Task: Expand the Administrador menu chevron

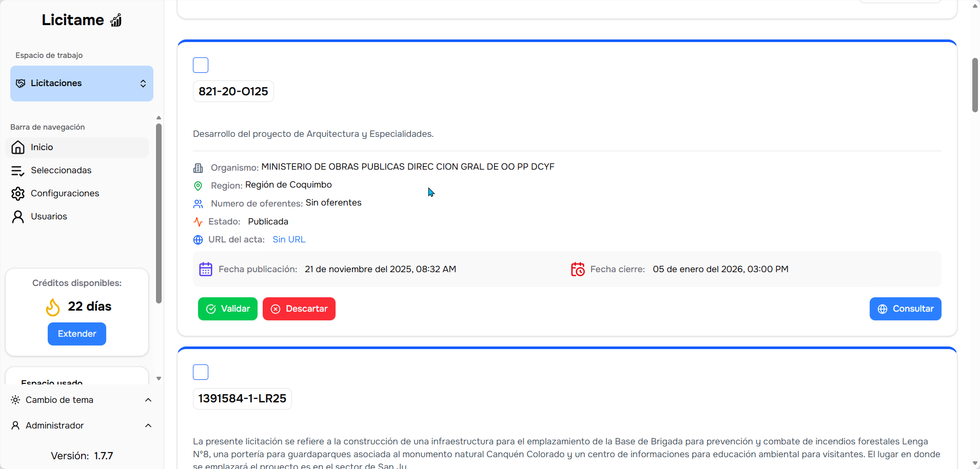Action: [x=148, y=425]
